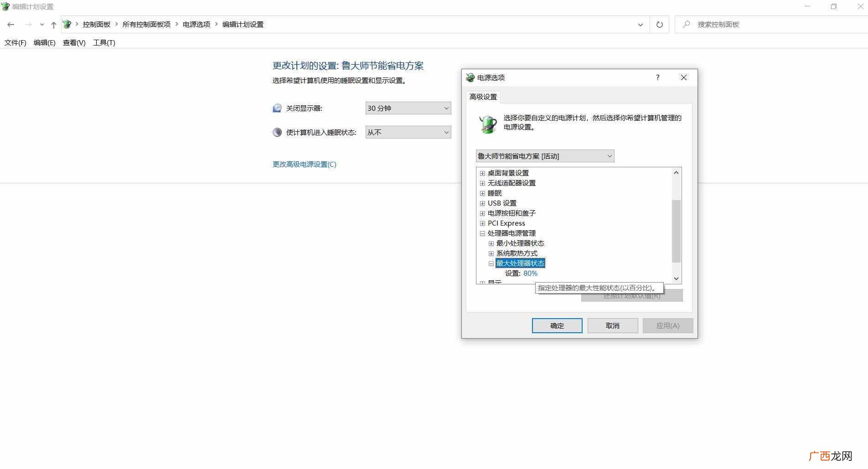Viewport: 868px width, 469px height.
Task: Open 关闭显示器 time dropdown
Action: (x=408, y=108)
